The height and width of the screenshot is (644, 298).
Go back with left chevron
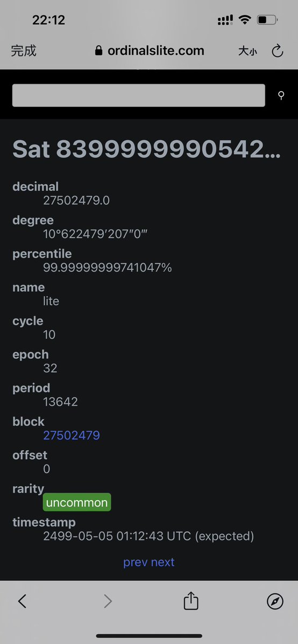22,601
